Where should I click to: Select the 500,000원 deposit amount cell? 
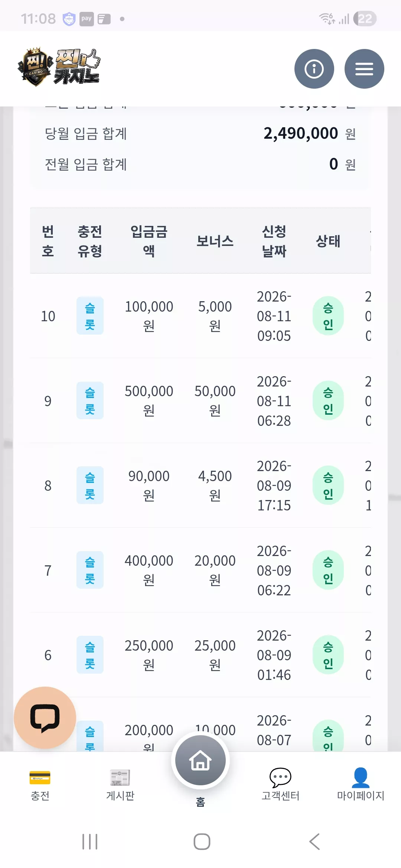[x=149, y=401]
